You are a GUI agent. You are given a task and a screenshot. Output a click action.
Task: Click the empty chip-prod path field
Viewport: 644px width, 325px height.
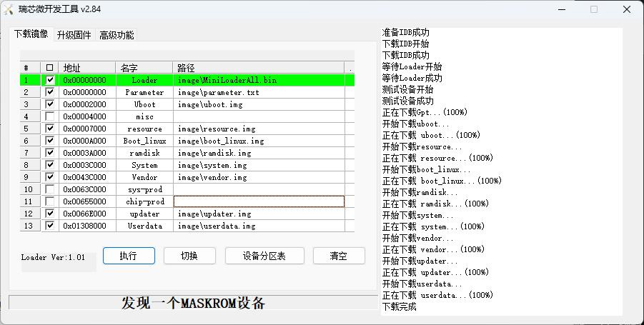pyautogui.click(x=259, y=201)
